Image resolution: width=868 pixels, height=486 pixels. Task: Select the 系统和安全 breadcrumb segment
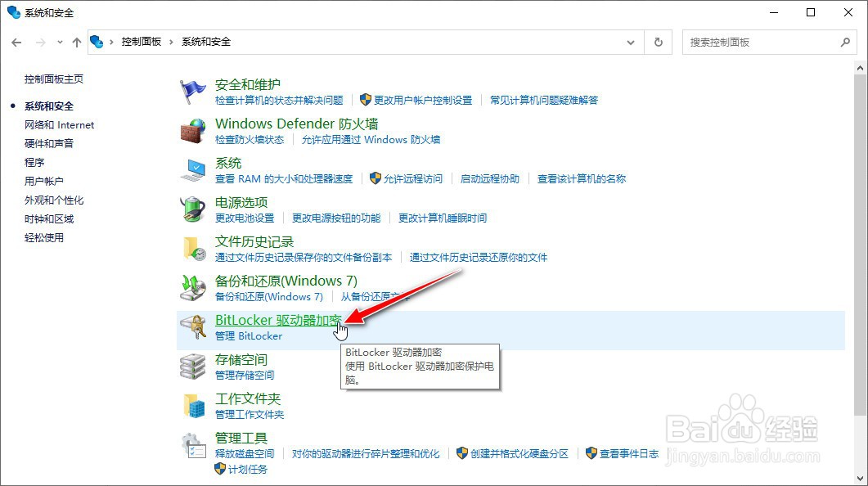206,42
